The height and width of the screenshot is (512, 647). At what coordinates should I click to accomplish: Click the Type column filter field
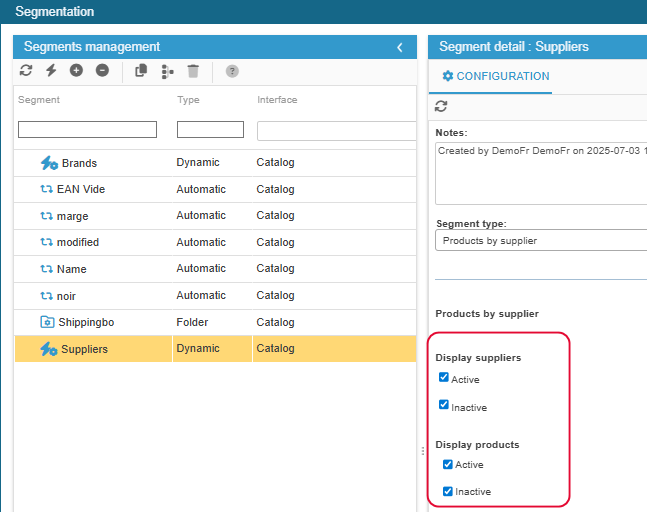210,130
